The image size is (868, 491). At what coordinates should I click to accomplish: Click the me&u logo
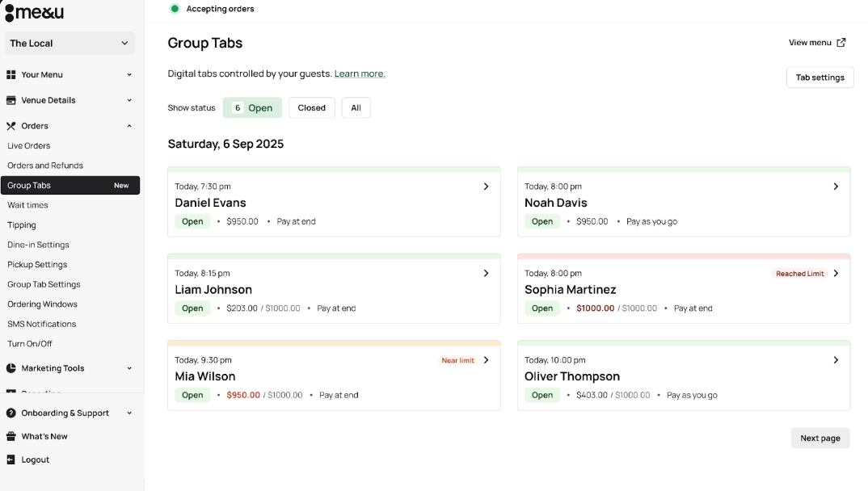(34, 12)
